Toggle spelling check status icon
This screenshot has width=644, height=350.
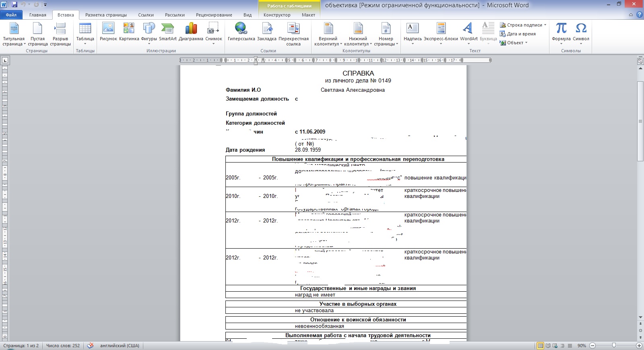click(x=90, y=346)
